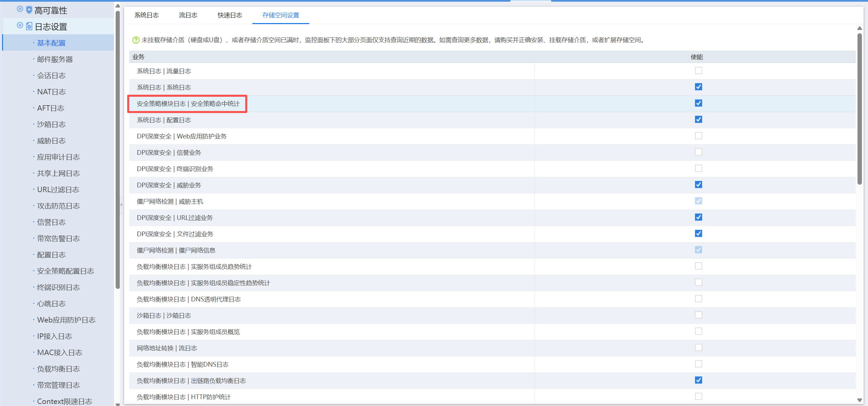Viewport: 868px width, 406px height.
Task: Click the log settings icon beside 日志设置
Action: (29, 26)
